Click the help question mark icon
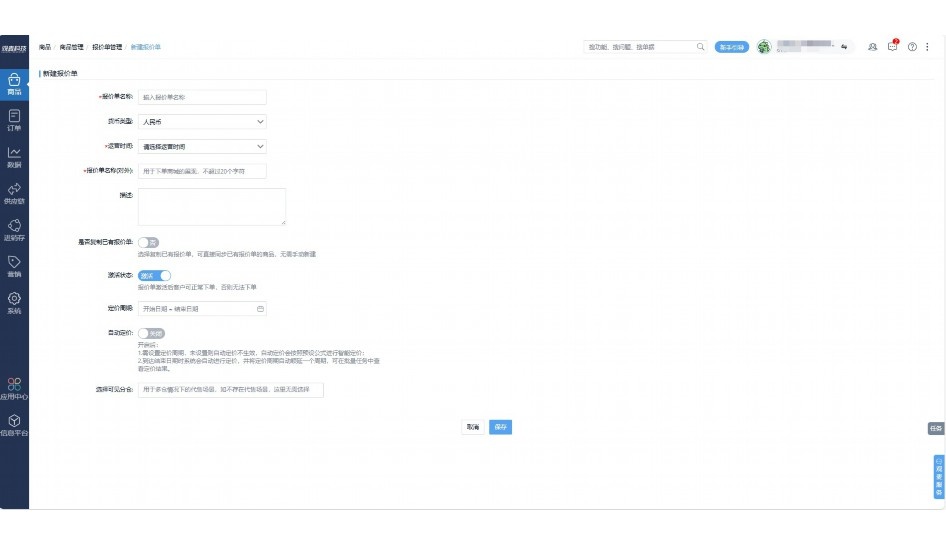The width and height of the screenshot is (946, 545). point(912,47)
